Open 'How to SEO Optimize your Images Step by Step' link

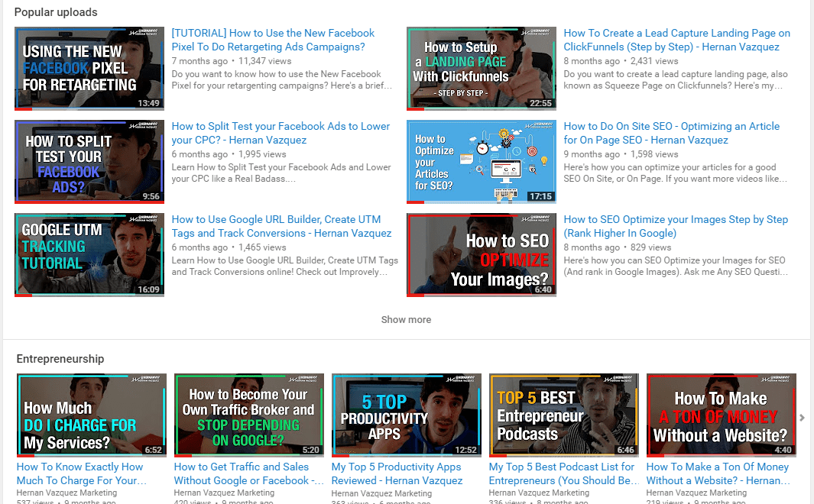tap(676, 227)
